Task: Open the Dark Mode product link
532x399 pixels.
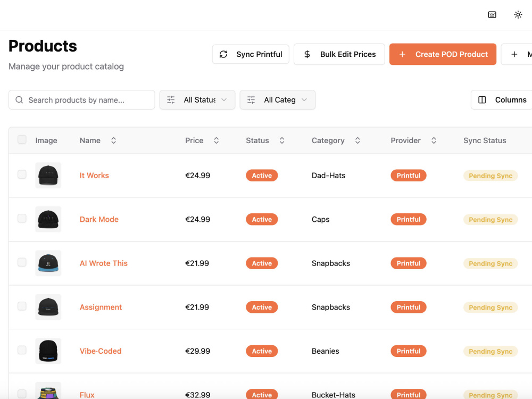Action: [99, 220]
